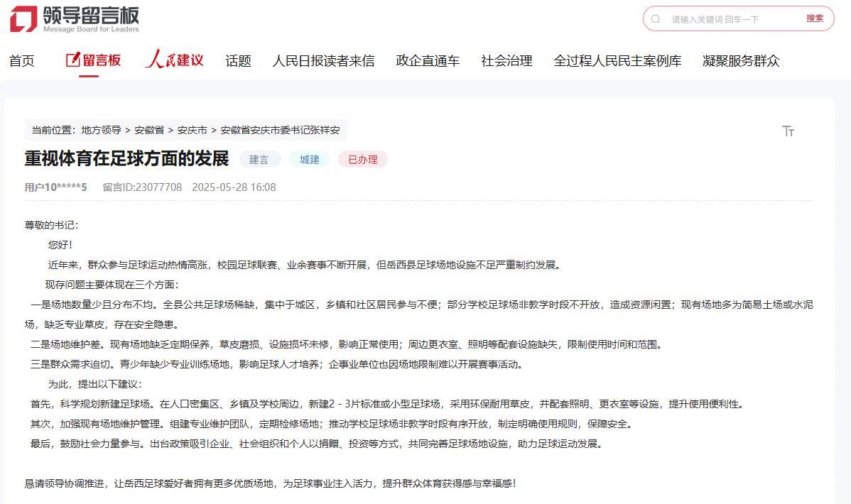851x504 pixels.
Task: Click the paragraph starting 二是场地维护差
Action: pos(347,344)
